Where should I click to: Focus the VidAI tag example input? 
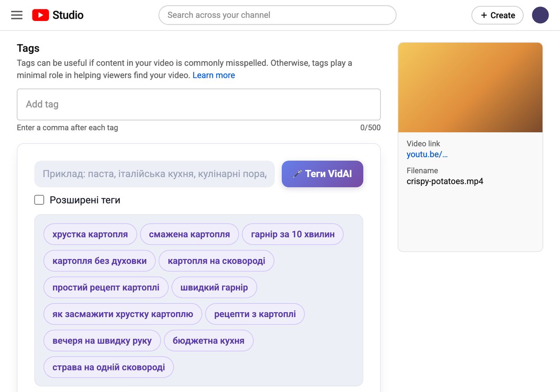(x=154, y=174)
